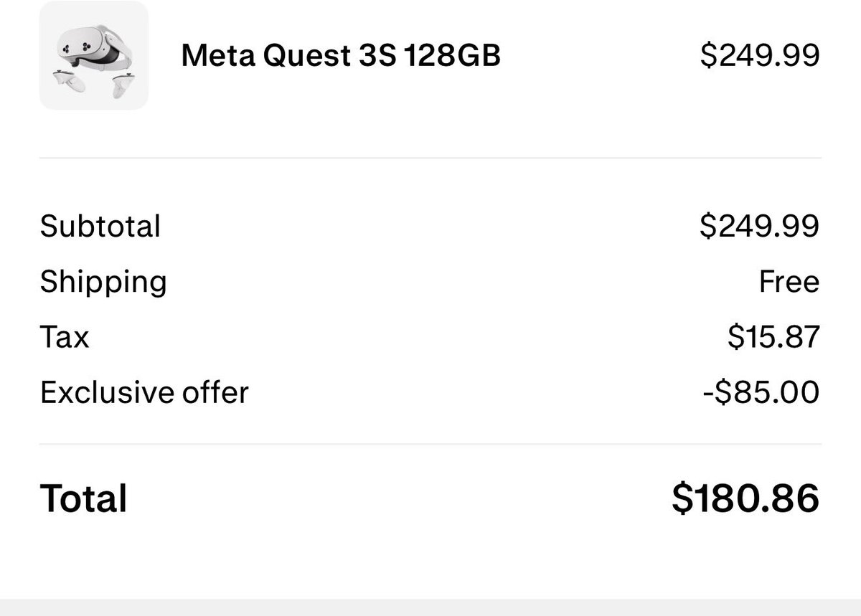This screenshot has height=616, width=861.
Task: Click the gray footer bar at bottom
Action: click(430, 607)
